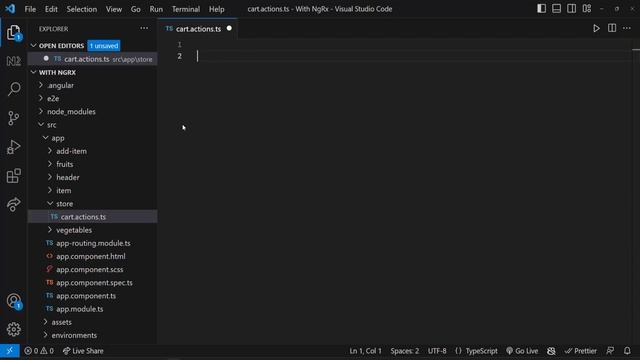This screenshot has width=640, height=360.
Task: Open the notifications bell icon
Action: tap(627, 351)
